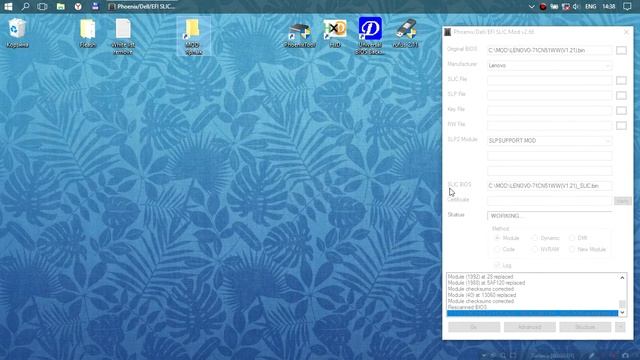Browse for the RW File
640x360 pixels.
(x=621, y=125)
